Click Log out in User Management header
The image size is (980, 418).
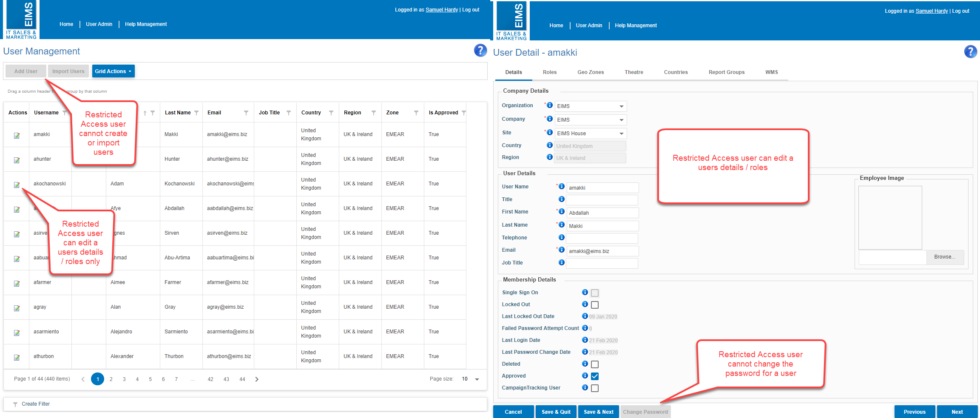[471, 10]
